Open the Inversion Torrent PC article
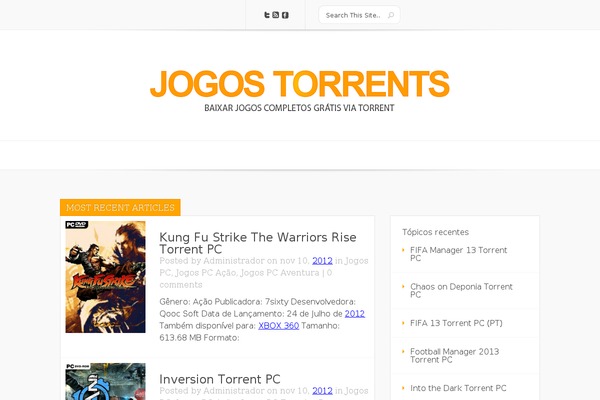This screenshot has width=600, height=400. [x=220, y=379]
